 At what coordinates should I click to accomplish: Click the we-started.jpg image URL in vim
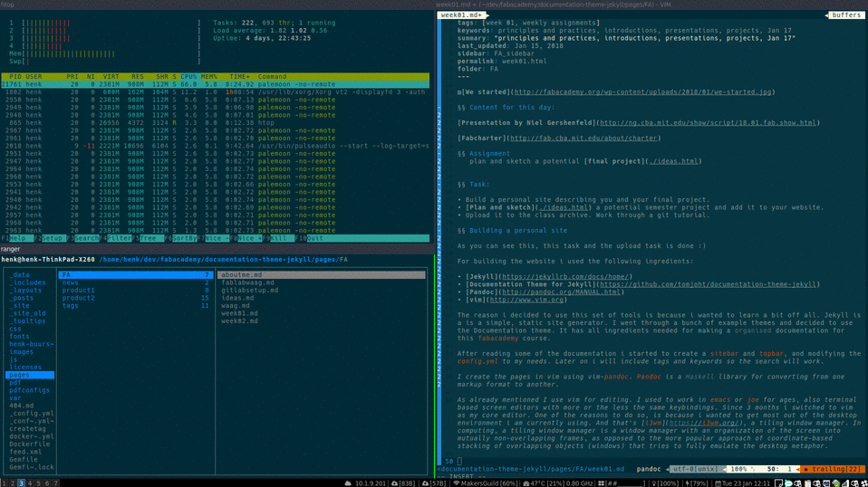click(642, 92)
